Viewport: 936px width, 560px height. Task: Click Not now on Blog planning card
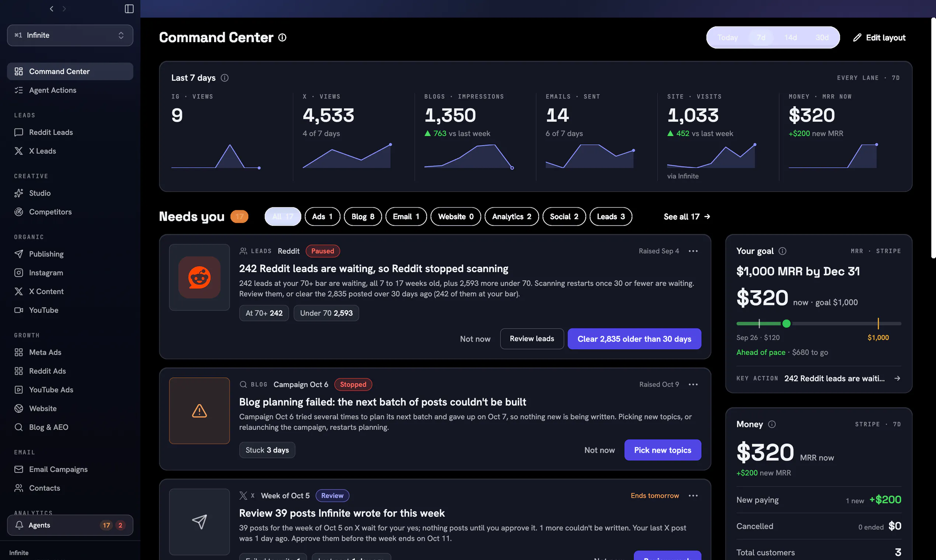click(x=599, y=450)
